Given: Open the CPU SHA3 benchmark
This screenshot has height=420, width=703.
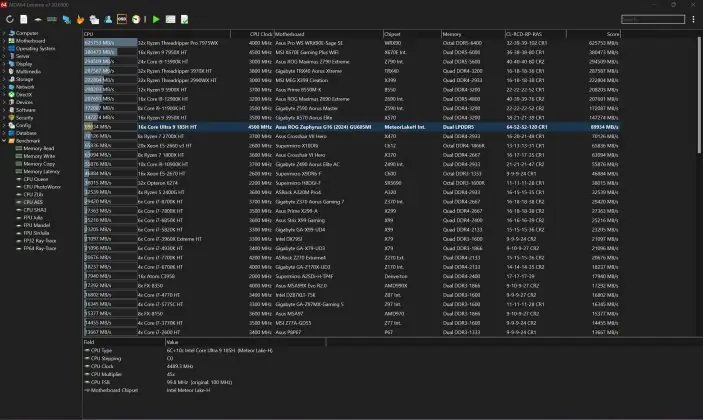Looking at the screenshot, I should point(35,210).
